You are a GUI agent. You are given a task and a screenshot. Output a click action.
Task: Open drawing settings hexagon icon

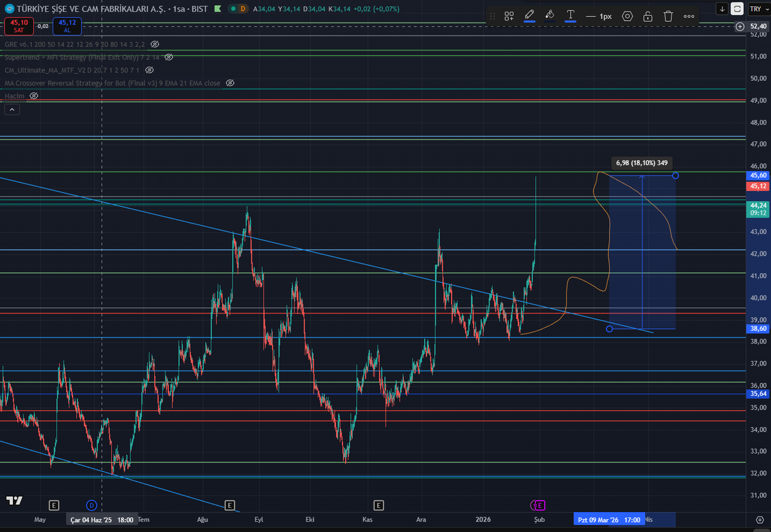pyautogui.click(x=628, y=16)
